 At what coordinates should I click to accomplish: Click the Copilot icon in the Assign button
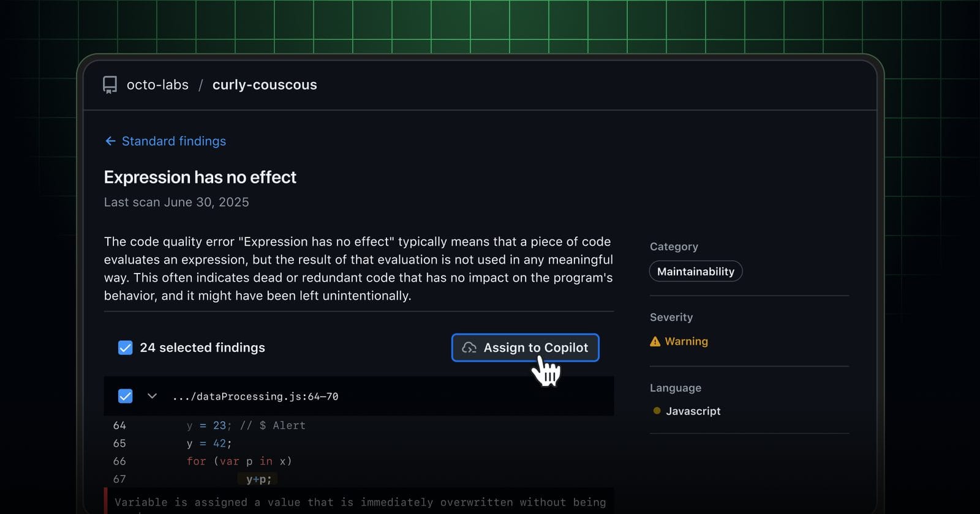(x=469, y=348)
